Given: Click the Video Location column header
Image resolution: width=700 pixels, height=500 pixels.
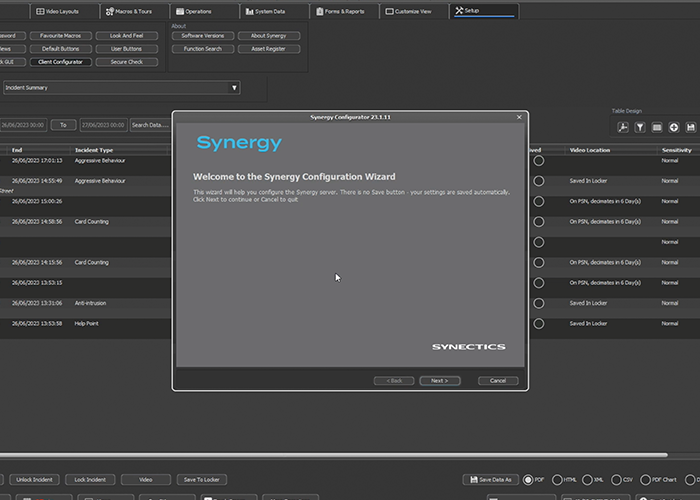Looking at the screenshot, I should tap(590, 150).
